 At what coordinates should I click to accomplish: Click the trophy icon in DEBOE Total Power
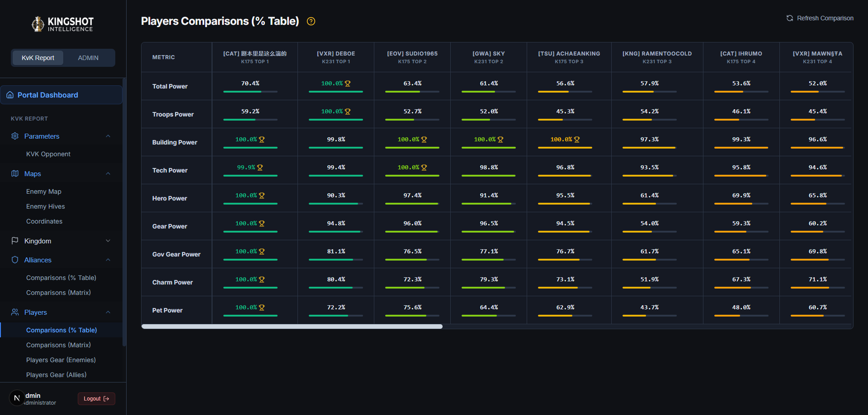point(348,84)
